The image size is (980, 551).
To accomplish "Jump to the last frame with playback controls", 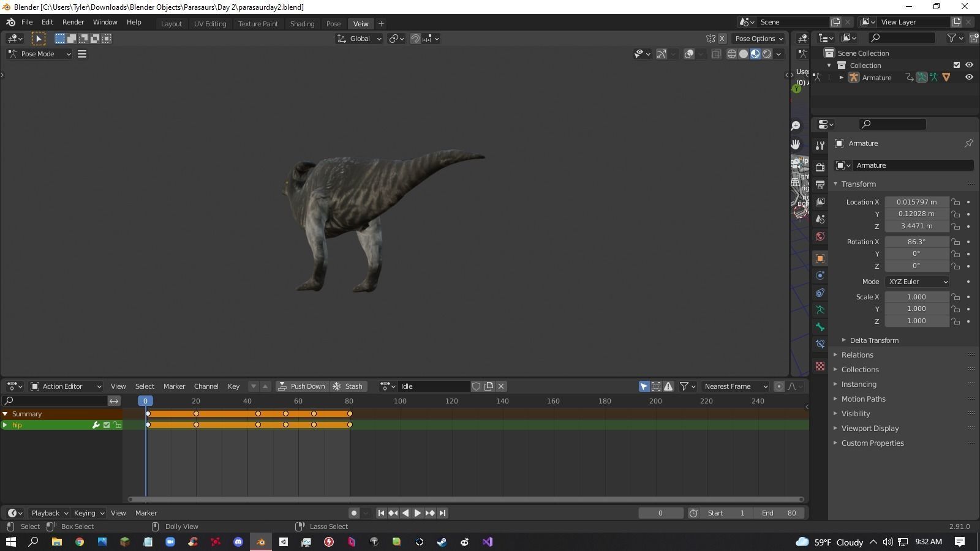I will click(x=442, y=513).
